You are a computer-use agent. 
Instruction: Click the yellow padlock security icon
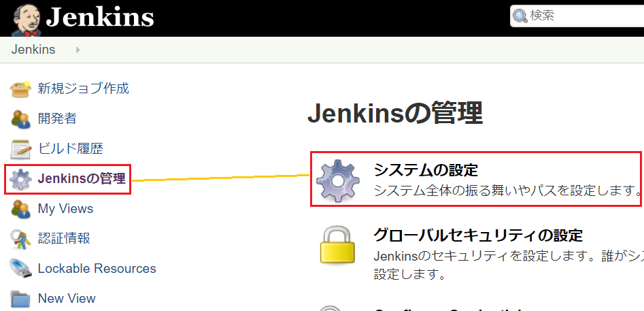point(337,244)
